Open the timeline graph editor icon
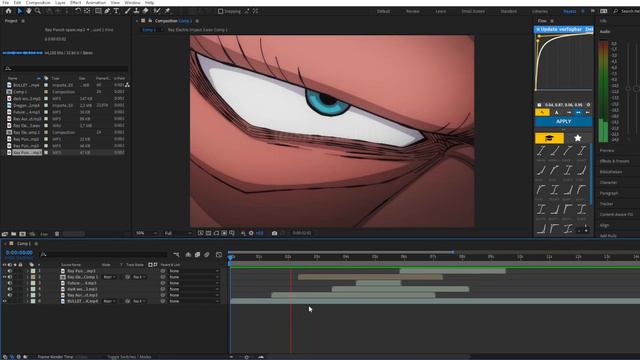Viewport: 640px width, 360px height. click(x=219, y=255)
